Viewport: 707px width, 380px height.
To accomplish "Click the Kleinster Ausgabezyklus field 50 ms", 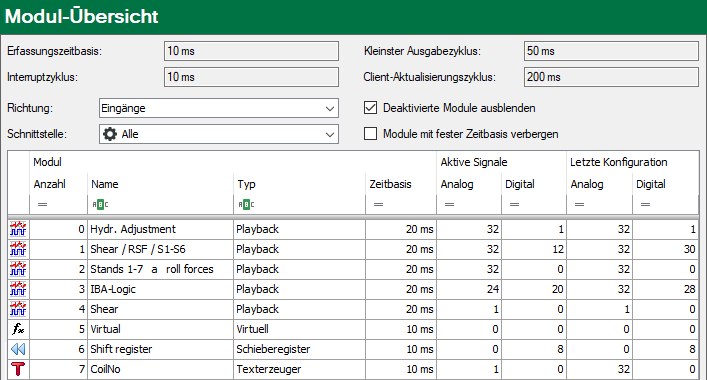I will pyautogui.click(x=611, y=51).
